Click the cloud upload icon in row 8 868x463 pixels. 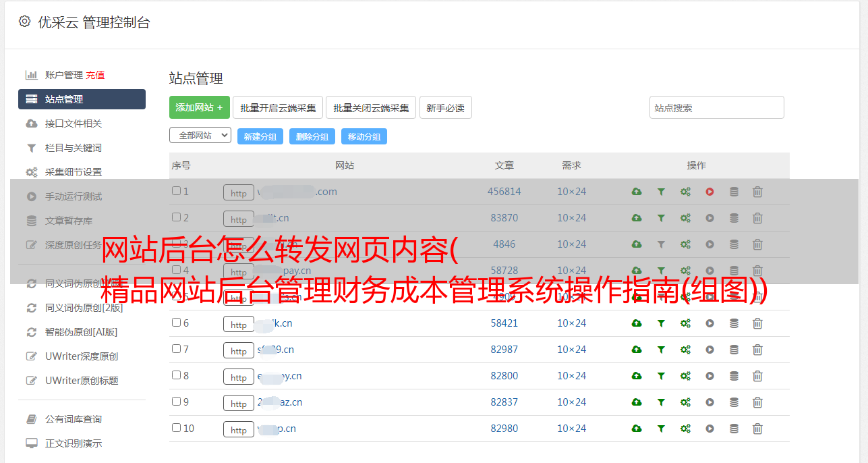tap(637, 376)
